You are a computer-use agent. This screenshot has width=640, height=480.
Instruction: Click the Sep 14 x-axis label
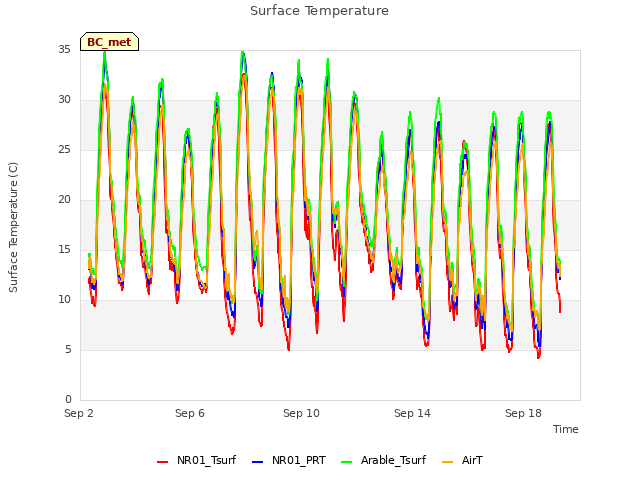pos(412,413)
